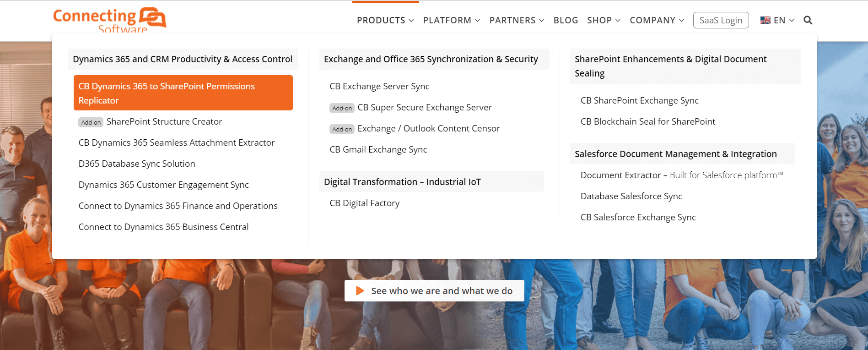The width and height of the screenshot is (868, 350).
Task: Expand the COMPANY chevron
Action: (681, 21)
